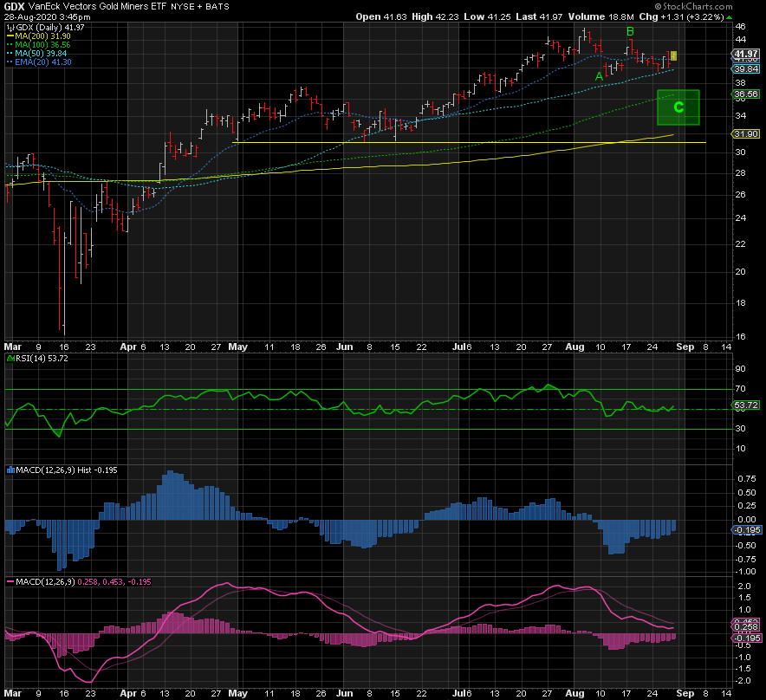Image resolution: width=766 pixels, height=700 pixels.
Task: Click the 'MACD(12,26,9) Hist -0.195' legend text
Action: point(67,470)
